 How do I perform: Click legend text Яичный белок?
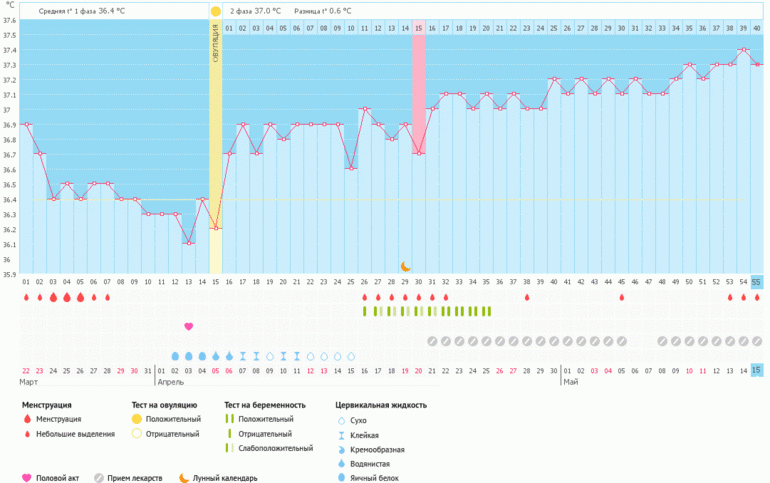tap(374, 478)
